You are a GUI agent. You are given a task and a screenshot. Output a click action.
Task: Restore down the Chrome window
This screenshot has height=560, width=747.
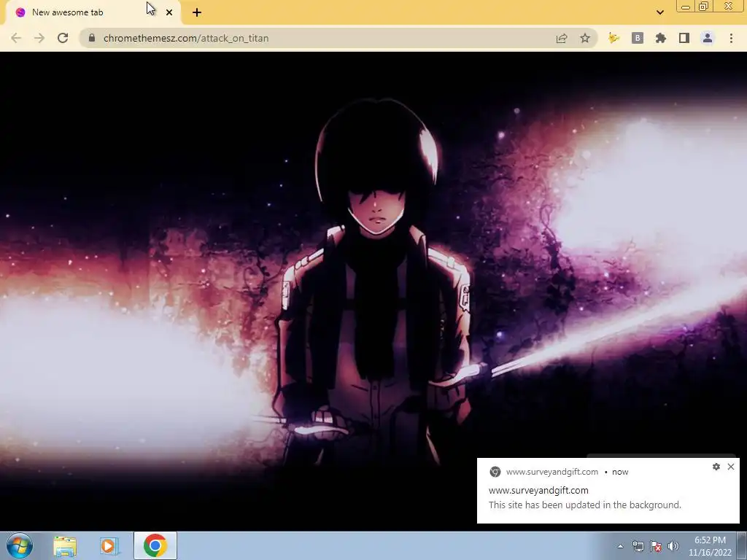[703, 6]
